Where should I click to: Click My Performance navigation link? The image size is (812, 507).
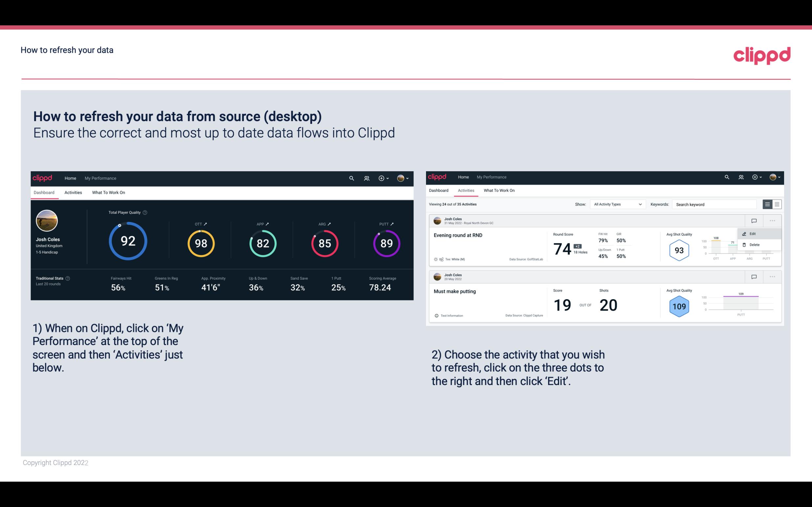click(x=100, y=178)
